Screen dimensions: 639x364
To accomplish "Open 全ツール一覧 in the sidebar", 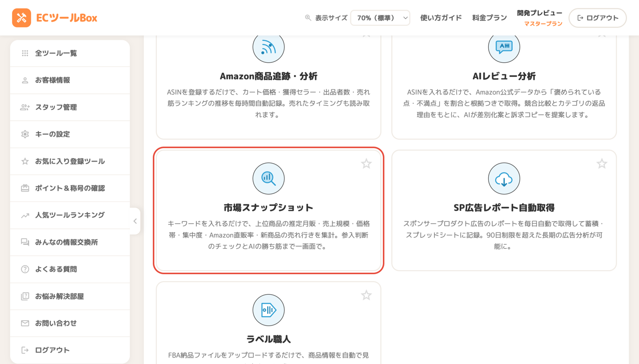I will pyautogui.click(x=70, y=53).
